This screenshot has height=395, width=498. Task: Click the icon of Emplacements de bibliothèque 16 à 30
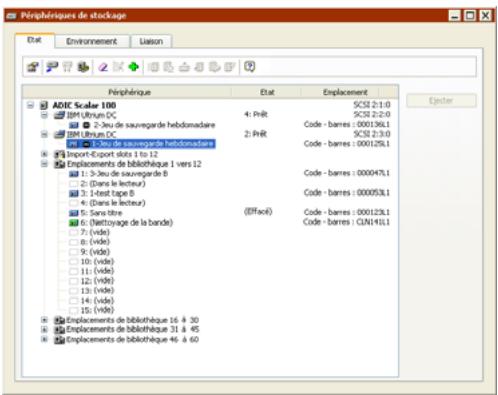coord(60,320)
